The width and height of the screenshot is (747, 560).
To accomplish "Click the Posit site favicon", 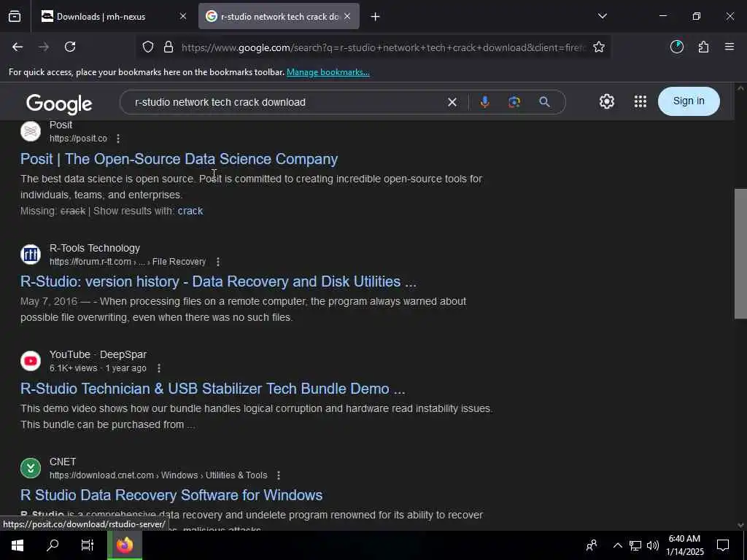I will point(31,131).
